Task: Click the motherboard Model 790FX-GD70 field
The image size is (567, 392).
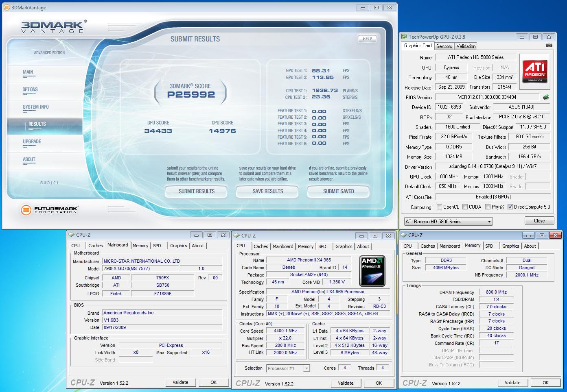Action: 140,268
